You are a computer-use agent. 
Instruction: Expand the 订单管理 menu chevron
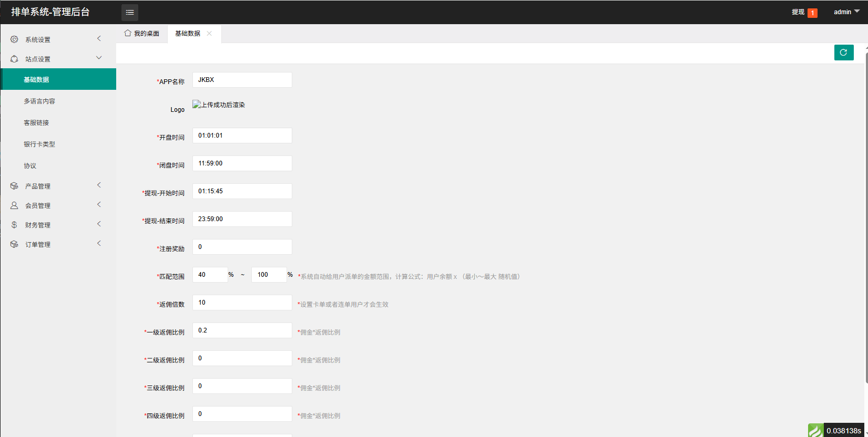click(x=99, y=244)
